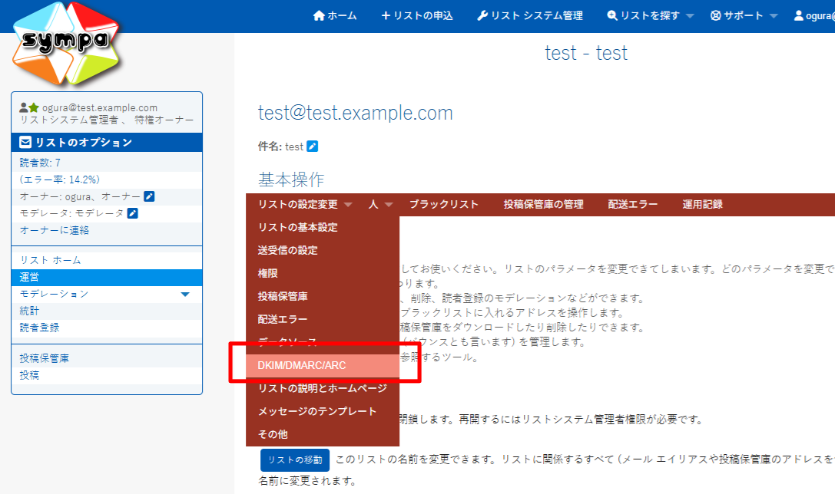835x494 pixels.
Task: Click the magnifier icon for リストを探す
Action: 612,15
